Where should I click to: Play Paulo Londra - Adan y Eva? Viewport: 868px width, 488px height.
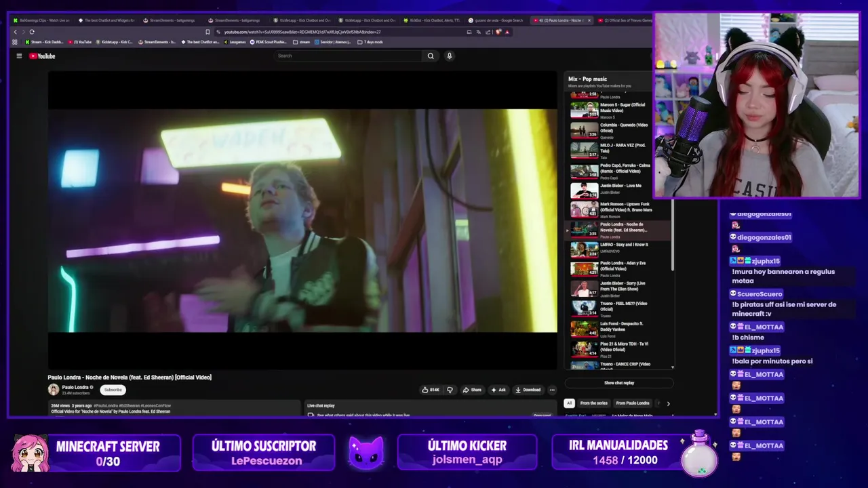pos(619,269)
